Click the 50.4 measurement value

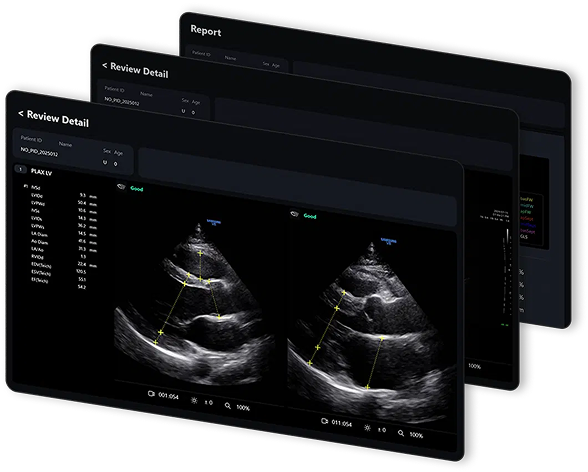pyautogui.click(x=82, y=203)
